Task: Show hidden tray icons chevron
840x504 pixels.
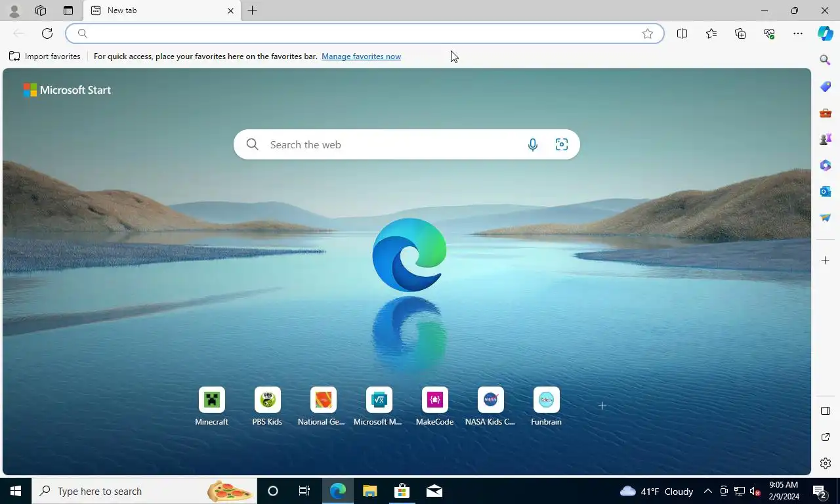Action: pyautogui.click(x=707, y=491)
